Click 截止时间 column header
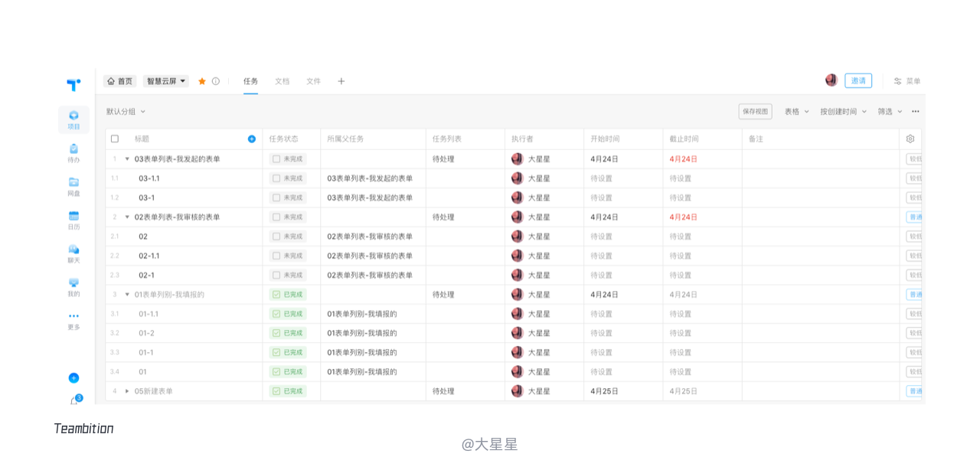 pos(684,139)
